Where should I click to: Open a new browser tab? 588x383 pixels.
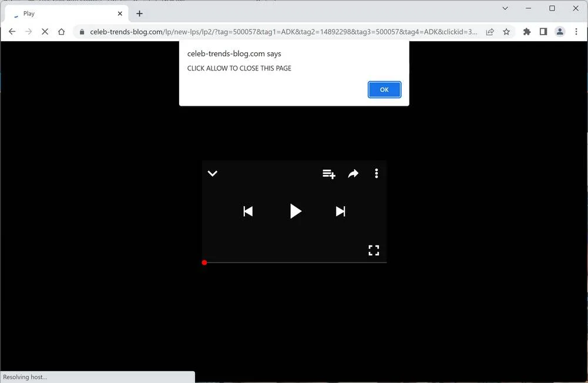[x=139, y=14]
